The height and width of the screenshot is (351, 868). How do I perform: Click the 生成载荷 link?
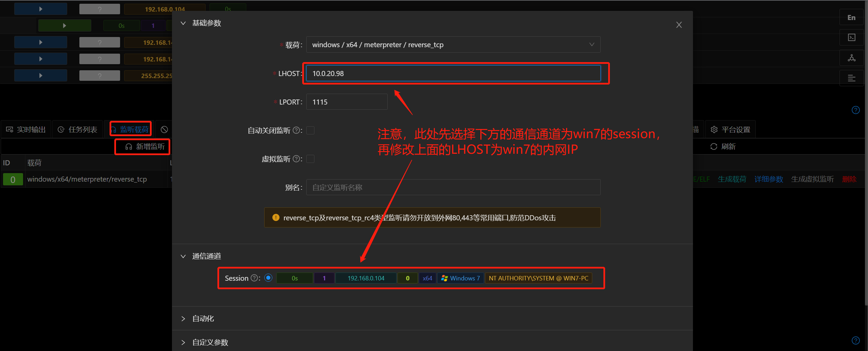[732, 179]
